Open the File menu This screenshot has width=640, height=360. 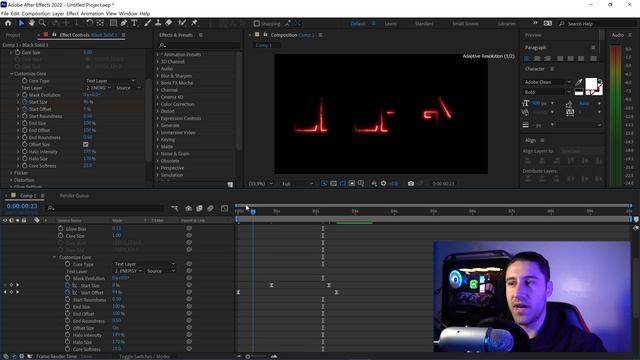tap(5, 13)
